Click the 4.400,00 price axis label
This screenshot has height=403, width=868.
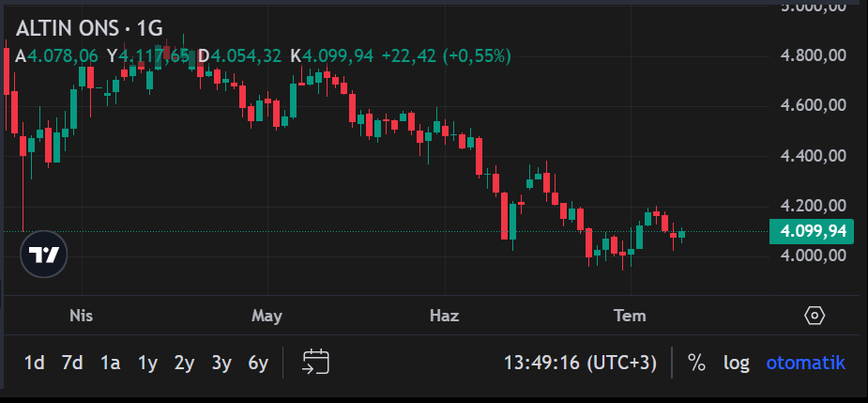coord(814,156)
